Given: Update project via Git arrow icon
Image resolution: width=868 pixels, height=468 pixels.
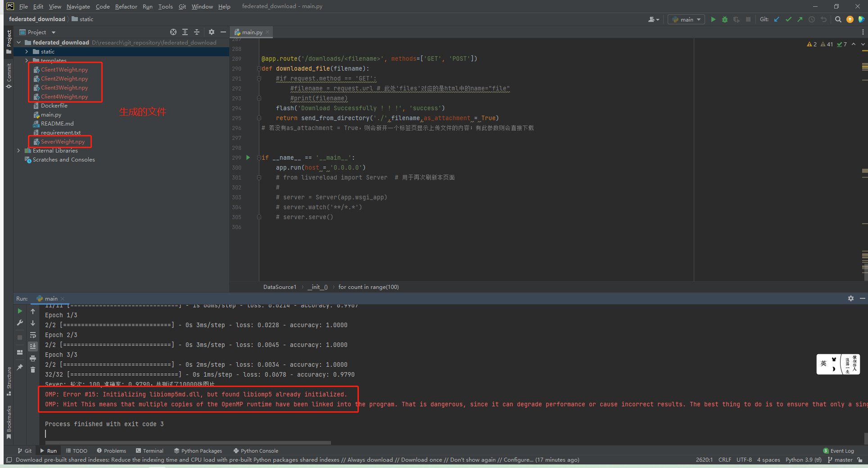Looking at the screenshot, I should [777, 19].
